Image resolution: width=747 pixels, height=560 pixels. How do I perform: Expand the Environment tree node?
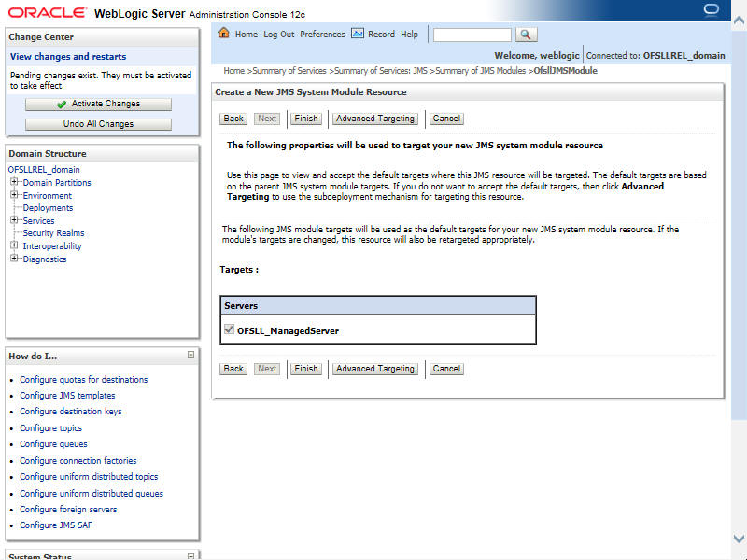pyautogui.click(x=14, y=195)
